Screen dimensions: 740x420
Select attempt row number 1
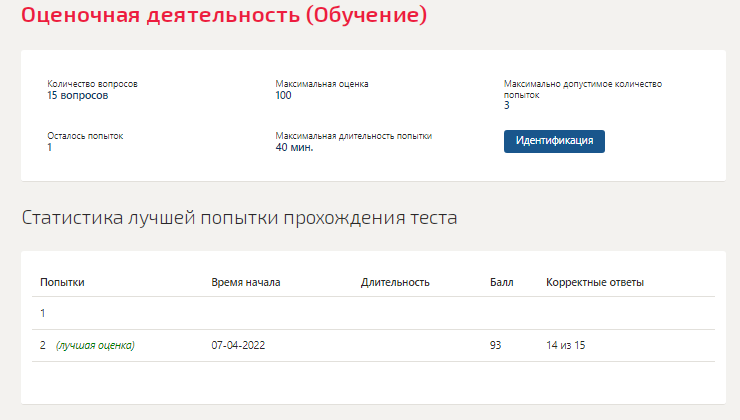373,313
